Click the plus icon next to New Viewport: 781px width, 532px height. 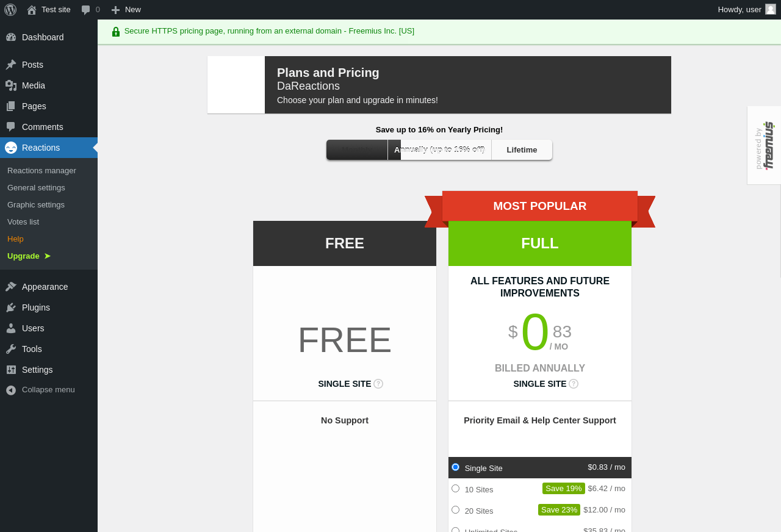(x=115, y=10)
